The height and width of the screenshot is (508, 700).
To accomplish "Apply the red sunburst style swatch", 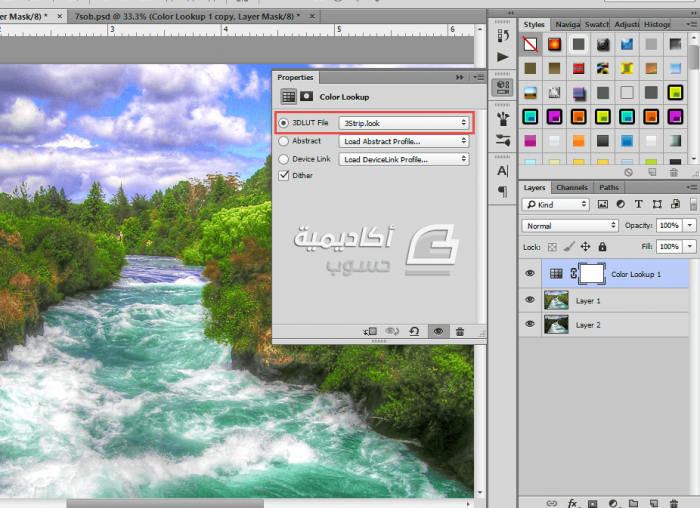I will coord(554,44).
